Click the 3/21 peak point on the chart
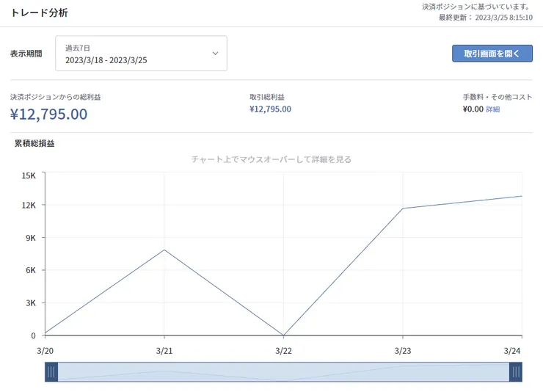 point(164,250)
